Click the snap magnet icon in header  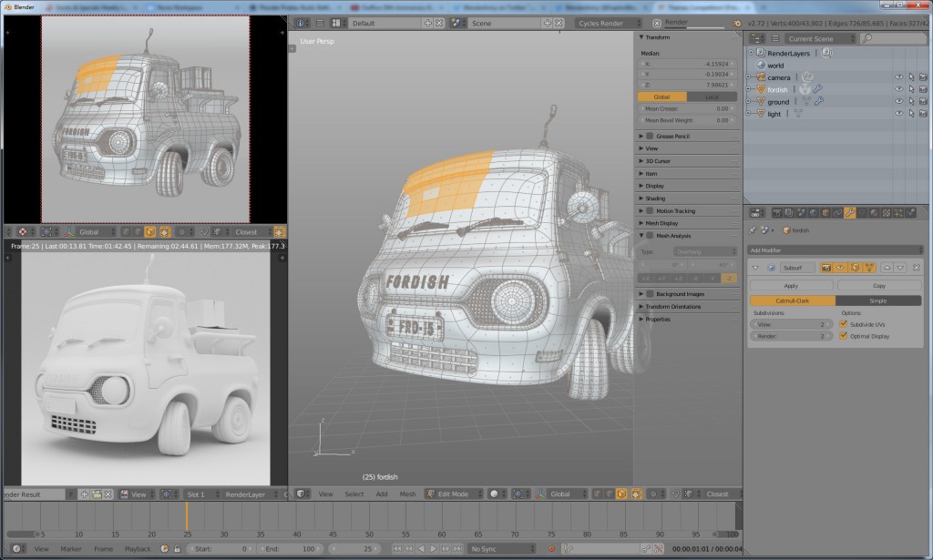[675, 494]
